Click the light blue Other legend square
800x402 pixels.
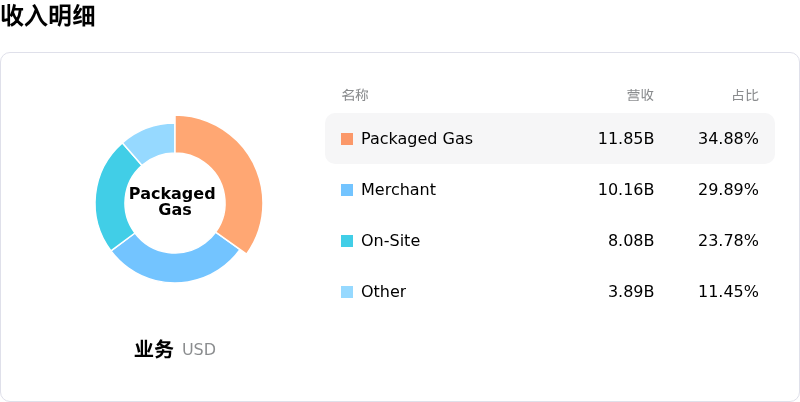click(347, 292)
